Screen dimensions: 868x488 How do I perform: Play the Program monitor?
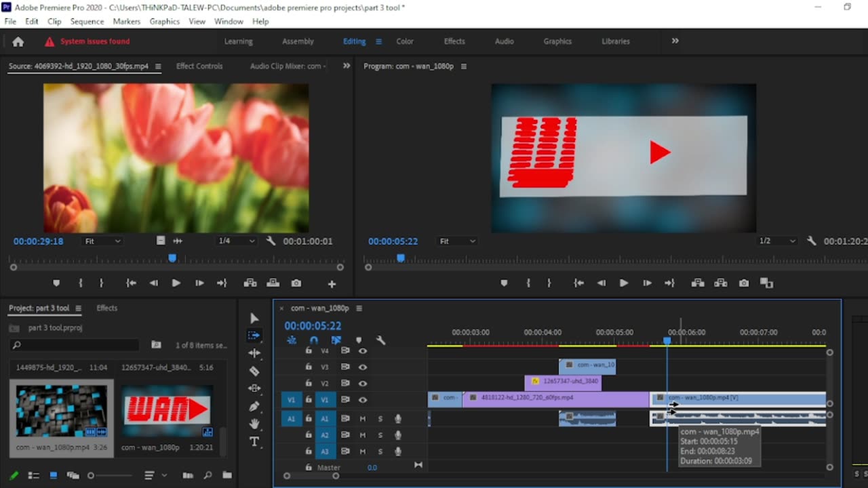click(x=624, y=283)
